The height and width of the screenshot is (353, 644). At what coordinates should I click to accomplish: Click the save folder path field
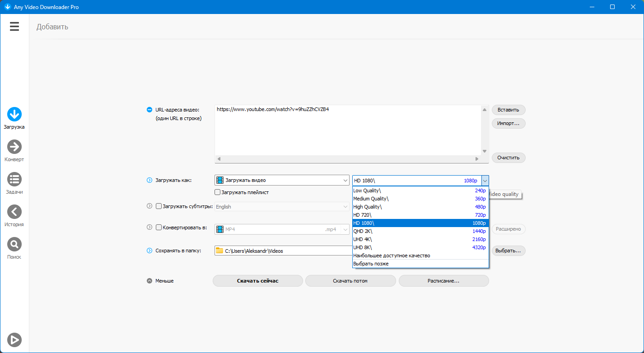click(x=284, y=251)
